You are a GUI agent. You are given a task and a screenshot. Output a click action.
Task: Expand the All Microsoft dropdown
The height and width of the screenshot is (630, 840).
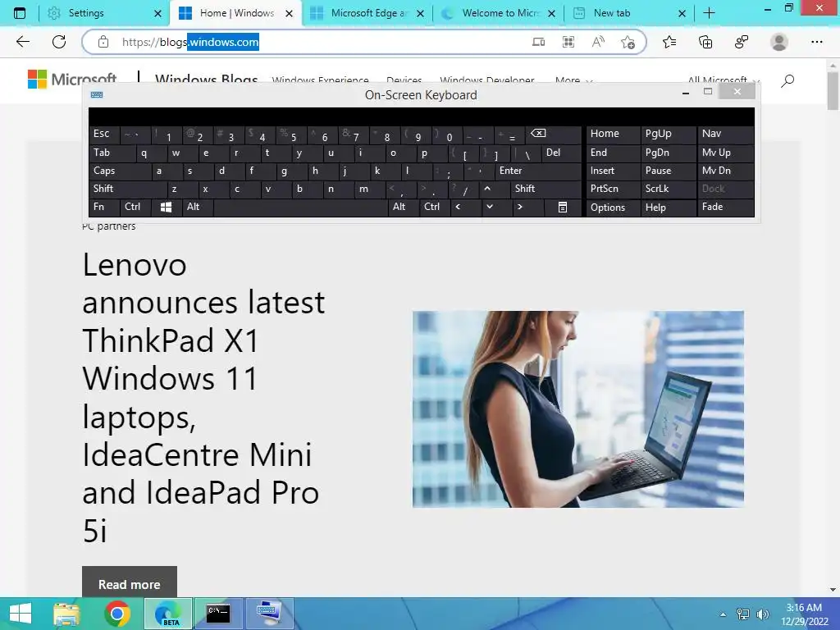point(724,80)
